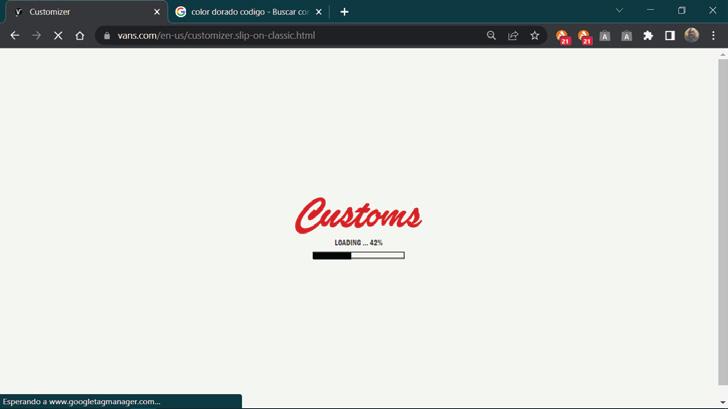Close the Customizer tab
Image resolution: width=728 pixels, height=409 pixels.
(157, 12)
